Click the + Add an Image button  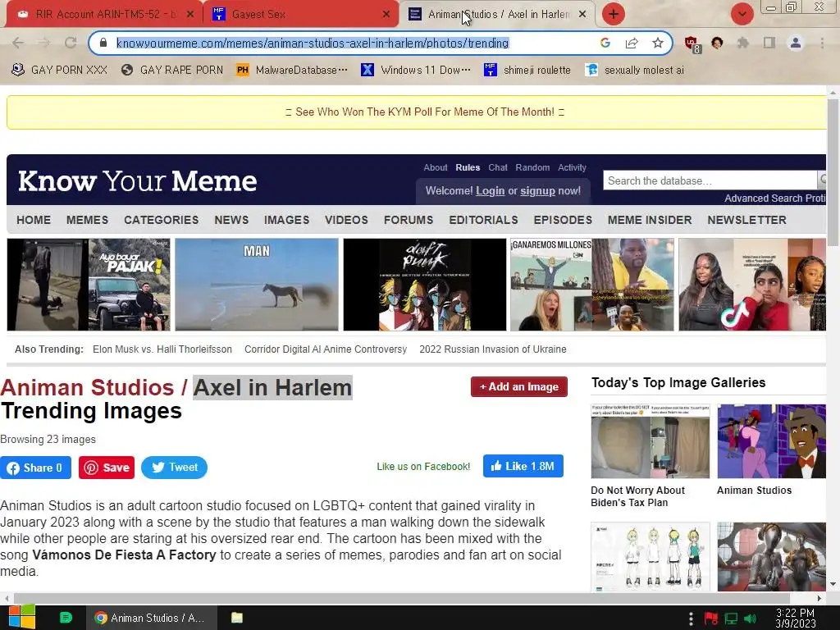pos(519,387)
